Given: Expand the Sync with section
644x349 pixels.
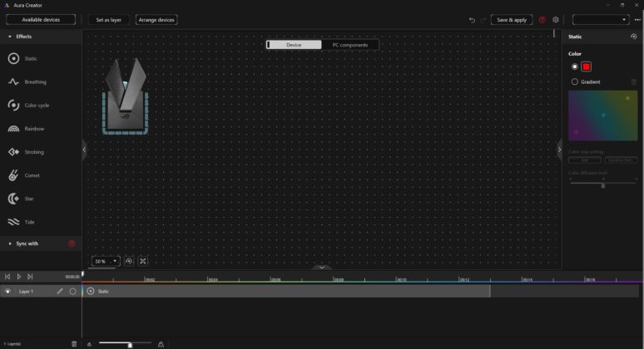Looking at the screenshot, I should click(10, 243).
